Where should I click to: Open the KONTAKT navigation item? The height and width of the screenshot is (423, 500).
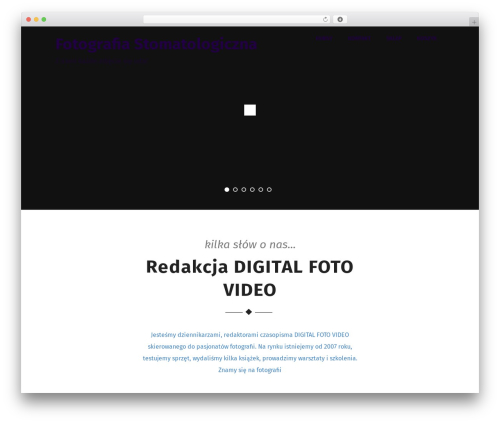click(x=359, y=38)
